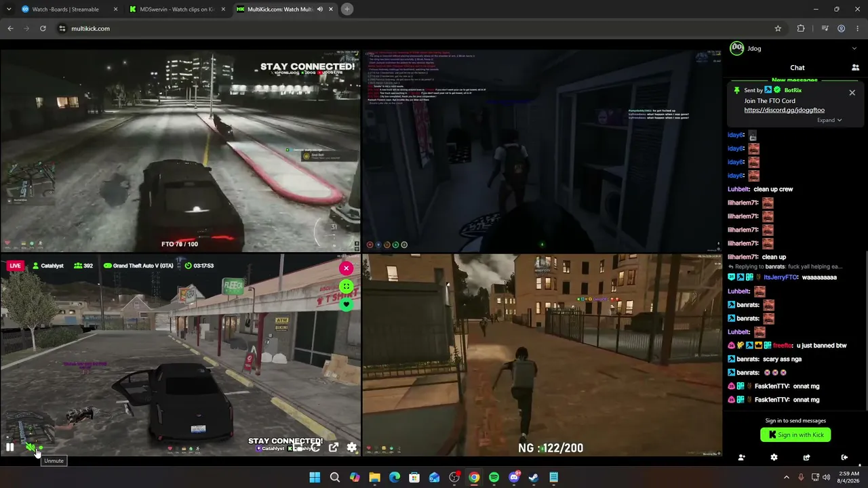This screenshot has width=868, height=488.
Task: Open the Chrome three-dot menu
Action: pyautogui.click(x=858, y=28)
